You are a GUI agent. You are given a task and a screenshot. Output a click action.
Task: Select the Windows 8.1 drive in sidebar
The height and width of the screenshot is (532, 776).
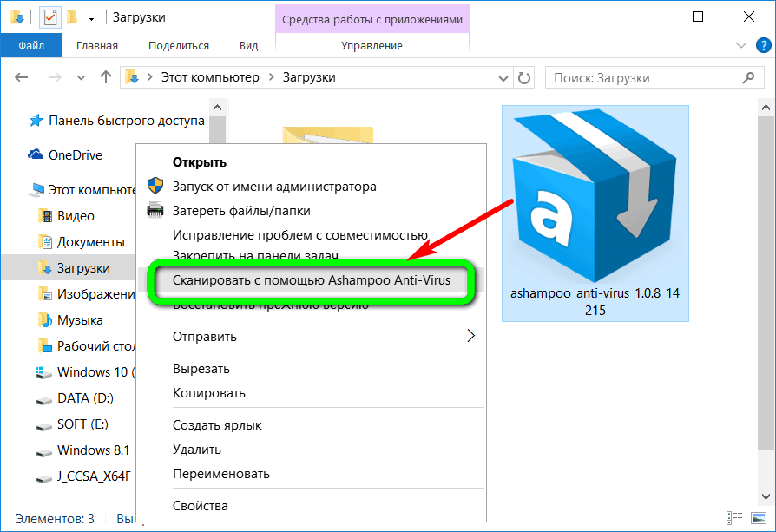[86, 450]
